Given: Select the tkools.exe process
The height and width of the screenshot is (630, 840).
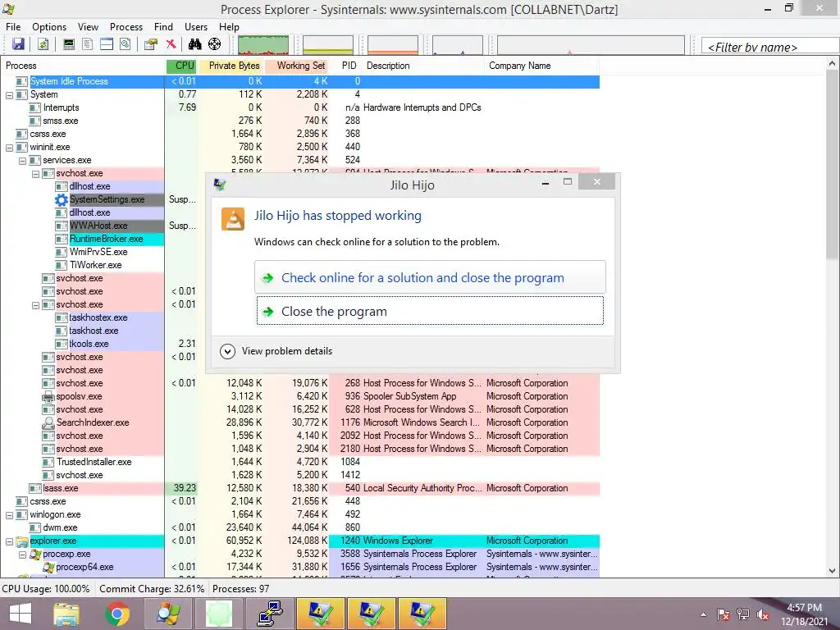Looking at the screenshot, I should coord(89,344).
